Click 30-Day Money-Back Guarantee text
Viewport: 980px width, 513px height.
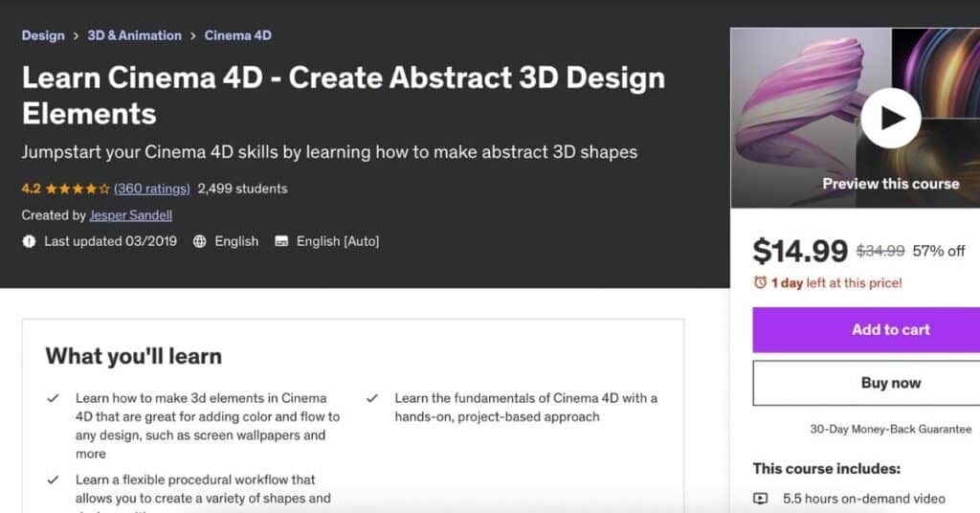tap(891, 430)
